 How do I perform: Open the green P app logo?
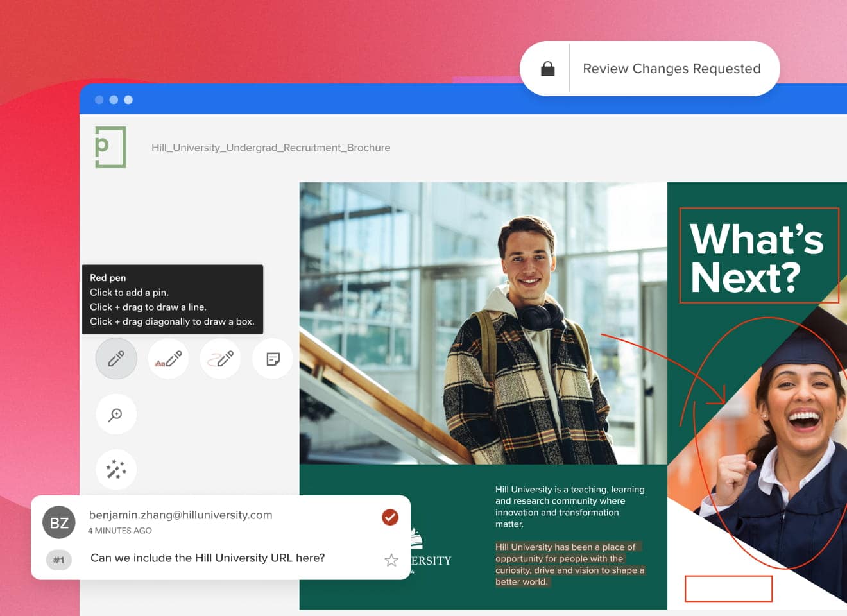[x=110, y=148]
